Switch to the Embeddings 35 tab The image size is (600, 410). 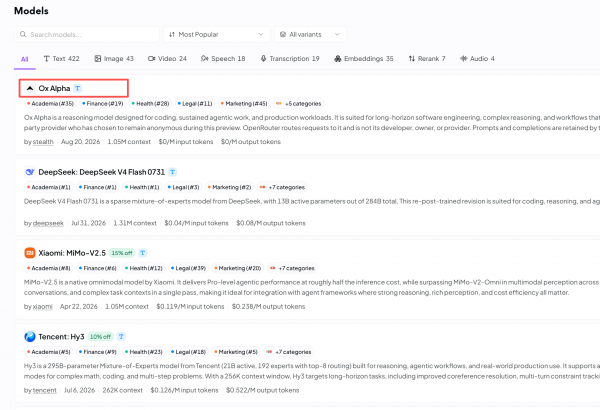coord(364,59)
